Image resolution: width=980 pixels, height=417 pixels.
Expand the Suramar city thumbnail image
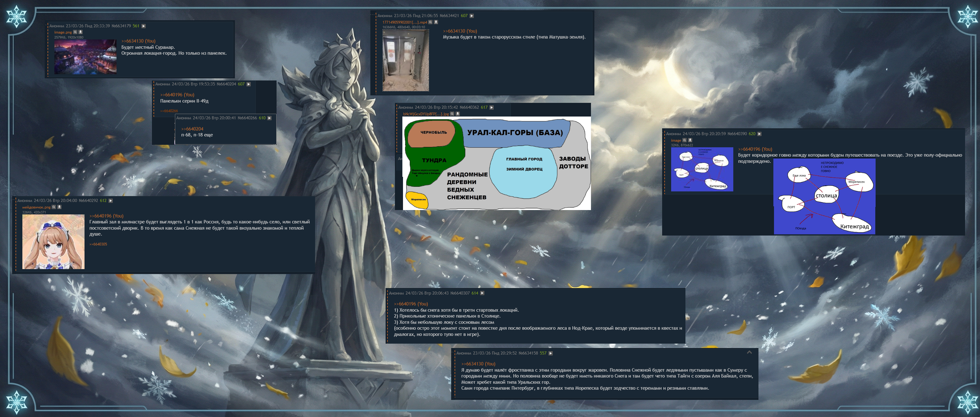pyautogui.click(x=85, y=57)
